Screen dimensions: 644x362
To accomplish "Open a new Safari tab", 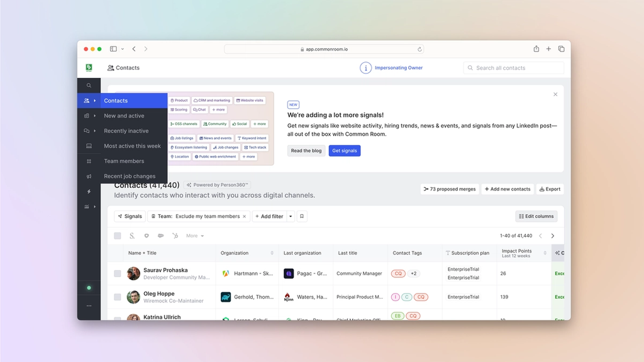I will click(548, 49).
